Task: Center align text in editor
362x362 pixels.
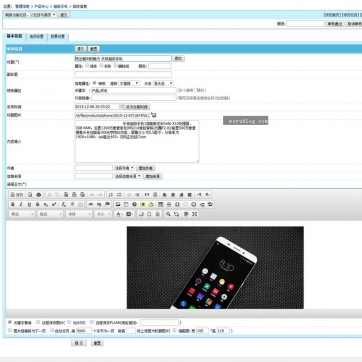Action: coord(173,195)
